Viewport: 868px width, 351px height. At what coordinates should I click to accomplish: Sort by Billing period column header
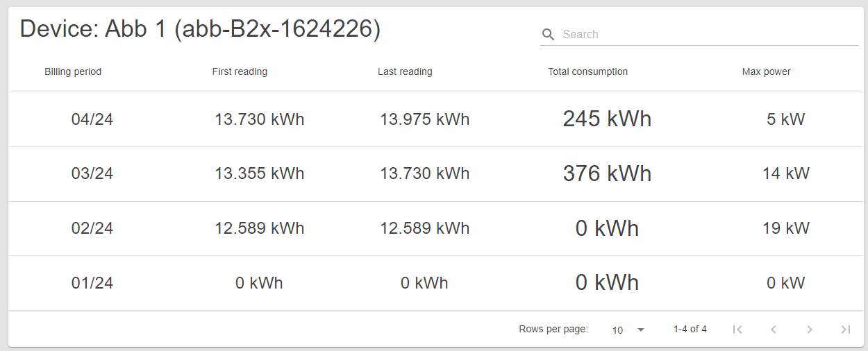pos(73,71)
